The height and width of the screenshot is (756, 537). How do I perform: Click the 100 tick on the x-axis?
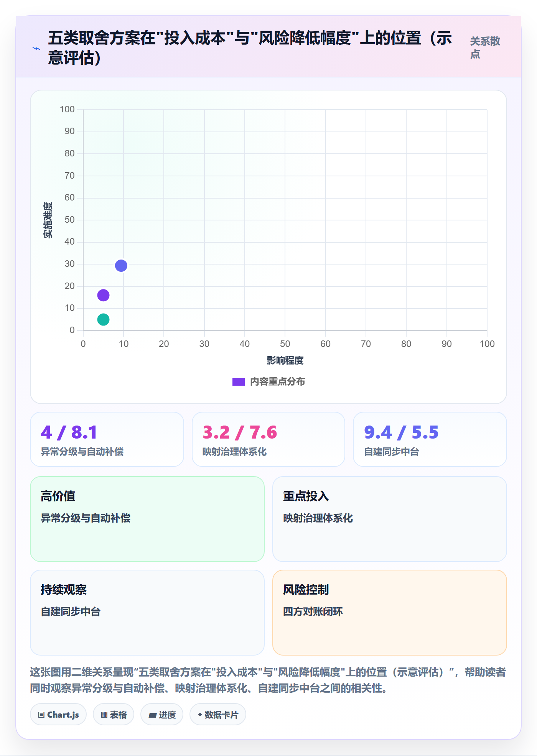(487, 344)
